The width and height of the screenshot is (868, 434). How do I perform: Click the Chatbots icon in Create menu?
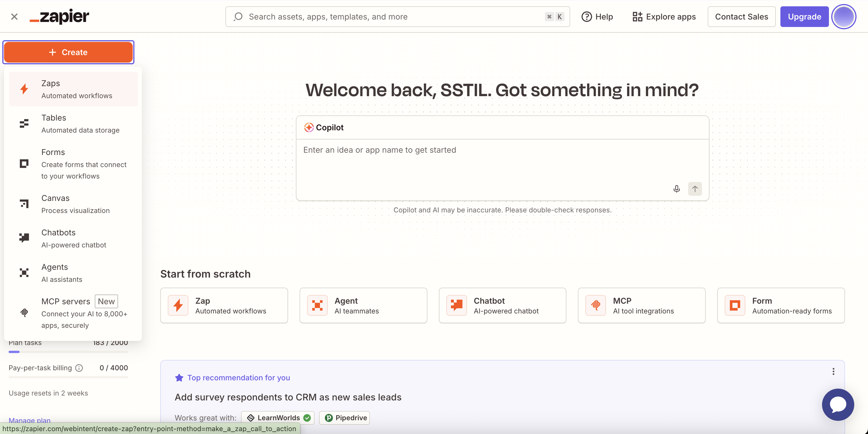(24, 238)
